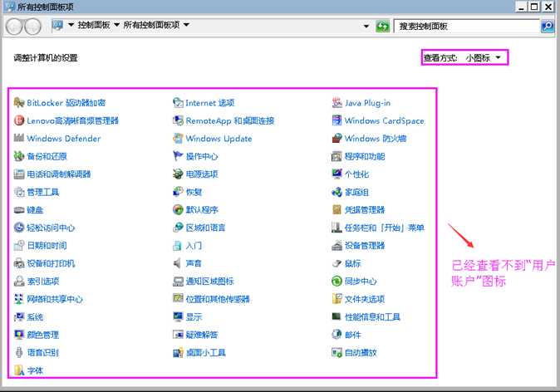Image resolution: width=560 pixels, height=392 pixels.
Task: Open the 默认程序 icon
Action: click(178, 209)
